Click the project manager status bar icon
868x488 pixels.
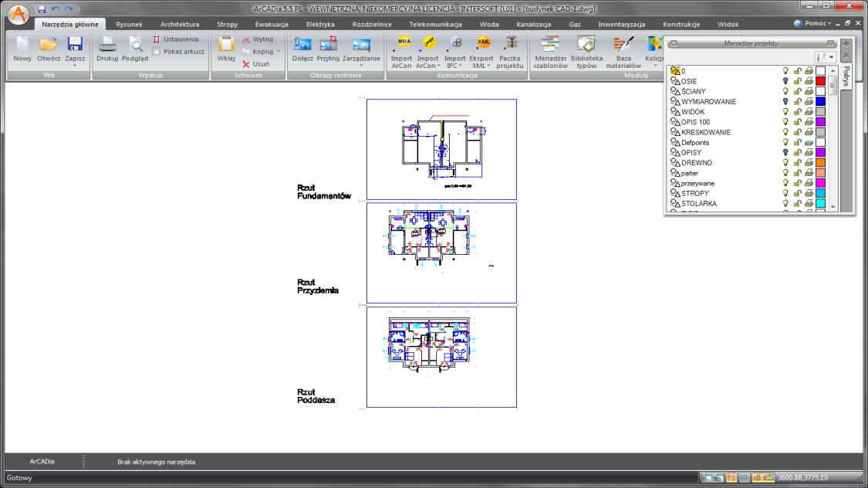click(x=706, y=477)
